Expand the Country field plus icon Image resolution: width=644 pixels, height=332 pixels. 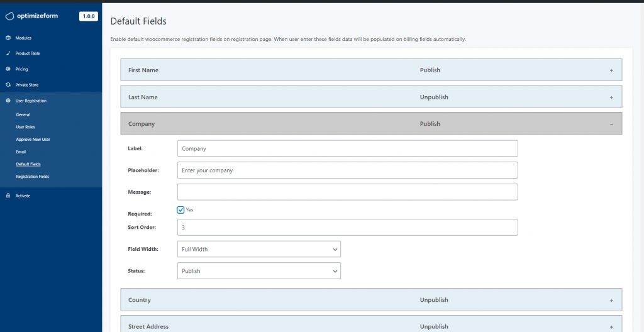[611, 301]
